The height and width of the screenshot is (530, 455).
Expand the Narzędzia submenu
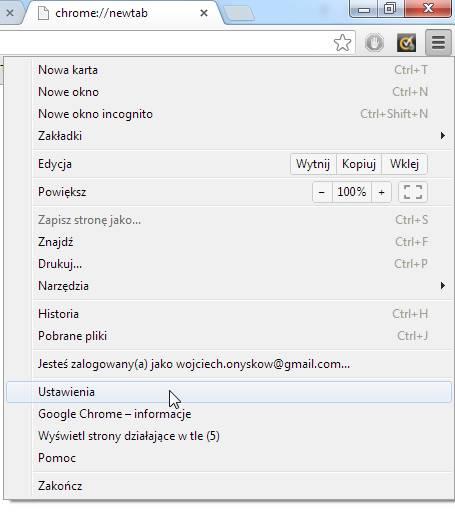coord(229,286)
